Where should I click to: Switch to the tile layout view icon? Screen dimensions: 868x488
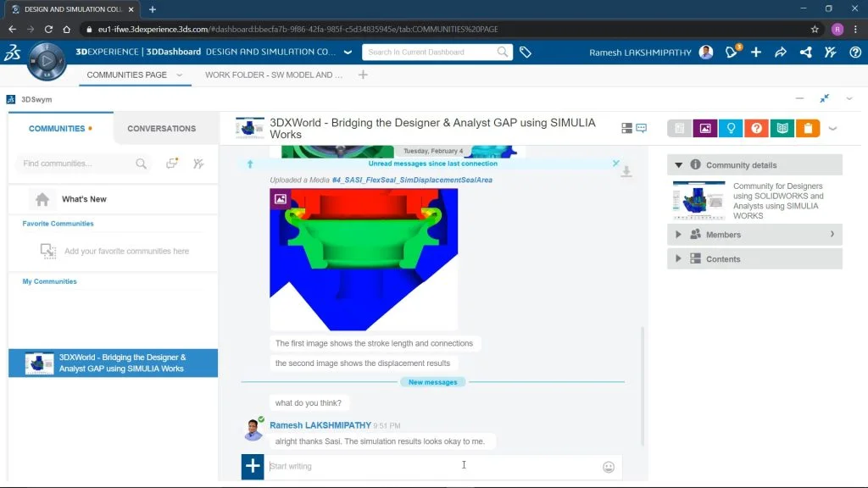[626, 129]
